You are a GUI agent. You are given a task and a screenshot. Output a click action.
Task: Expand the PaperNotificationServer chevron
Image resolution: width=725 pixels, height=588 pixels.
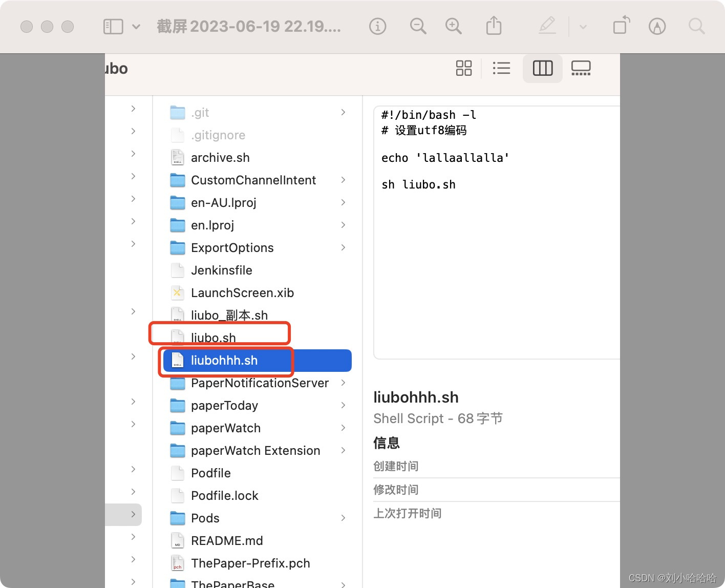343,383
